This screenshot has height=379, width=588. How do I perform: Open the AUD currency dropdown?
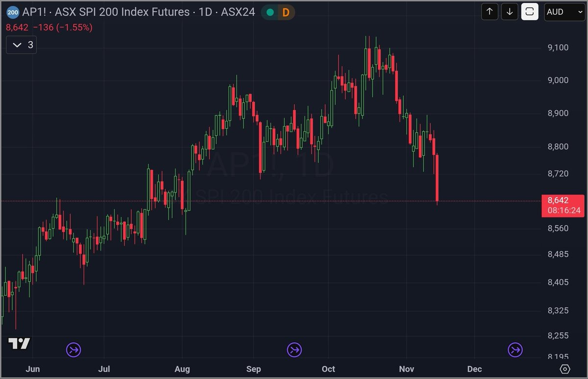tap(564, 12)
